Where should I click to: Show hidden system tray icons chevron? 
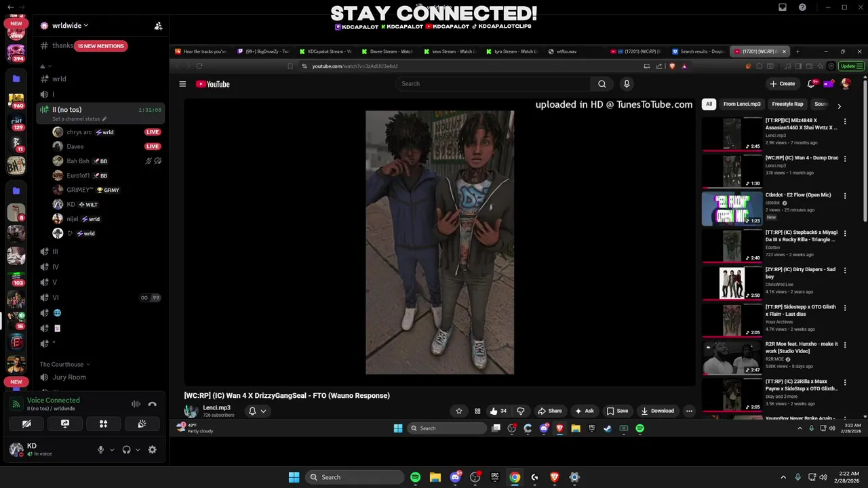783,477
